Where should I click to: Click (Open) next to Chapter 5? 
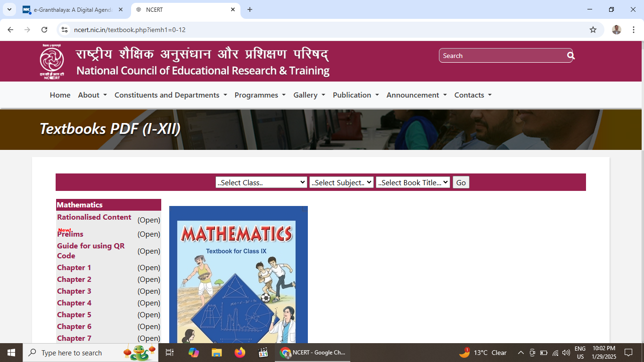[149, 314]
